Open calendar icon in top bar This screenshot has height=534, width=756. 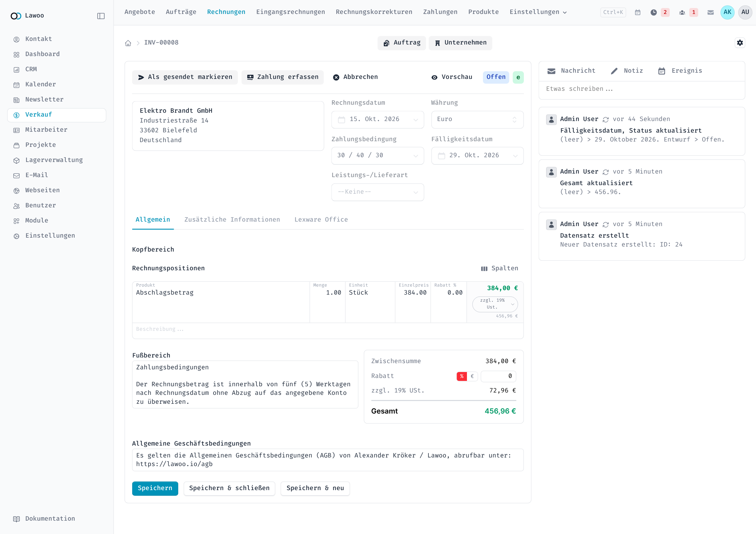(637, 12)
